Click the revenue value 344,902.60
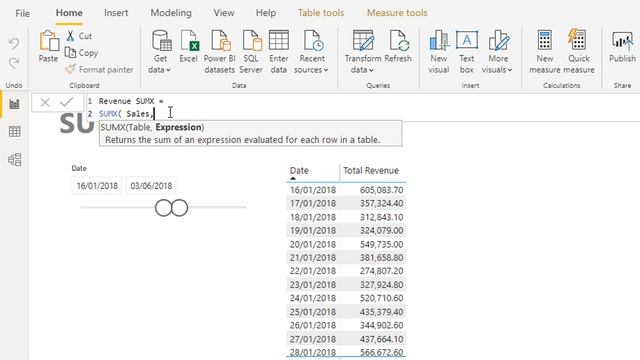Screen dimensions: 640x360 [382, 325]
